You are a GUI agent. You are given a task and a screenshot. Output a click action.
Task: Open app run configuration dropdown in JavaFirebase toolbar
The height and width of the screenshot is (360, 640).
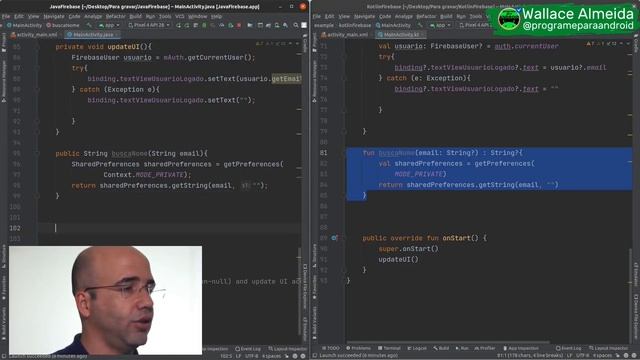[109, 25]
